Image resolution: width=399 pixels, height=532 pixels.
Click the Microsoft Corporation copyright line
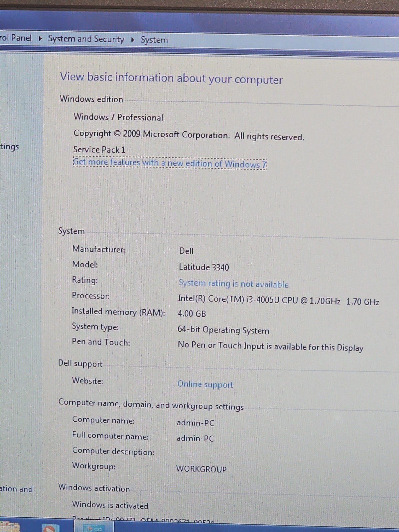[189, 135]
